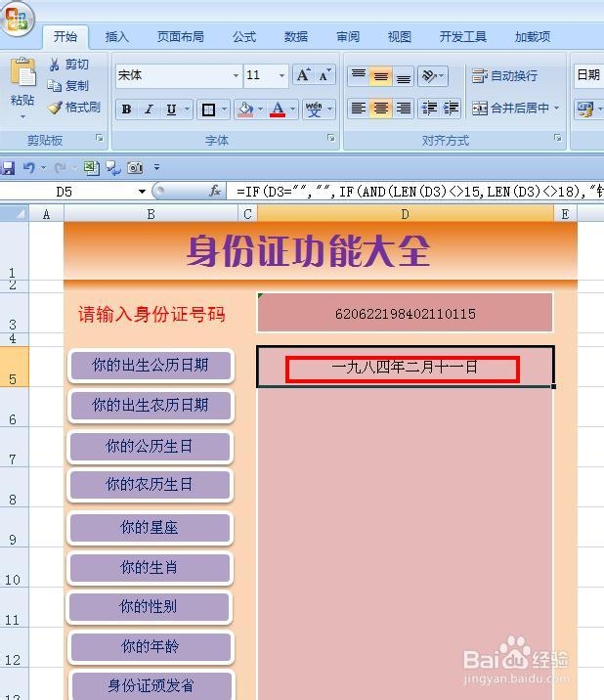604x700 pixels.
Task: Open the 日期 number format box
Action: [x=588, y=75]
